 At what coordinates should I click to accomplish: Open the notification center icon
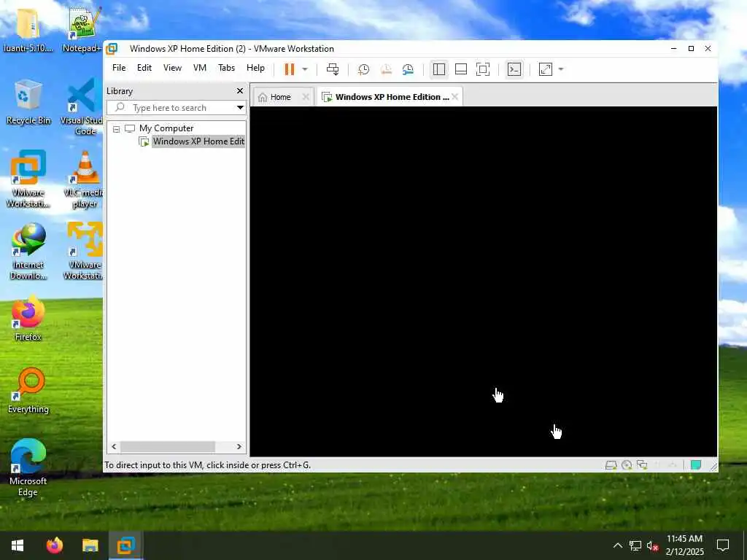723,545
